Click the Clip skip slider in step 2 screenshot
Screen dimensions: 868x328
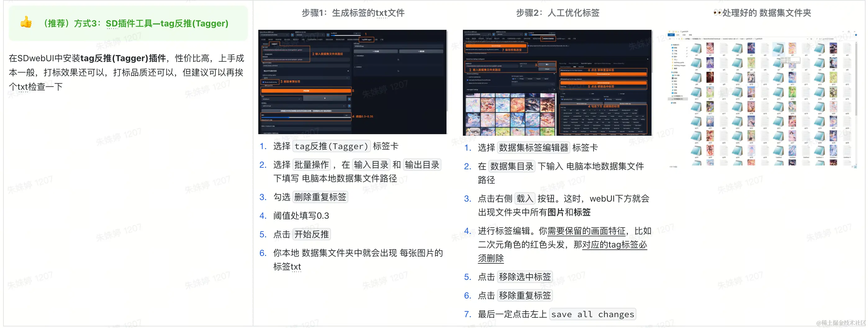point(542,35)
